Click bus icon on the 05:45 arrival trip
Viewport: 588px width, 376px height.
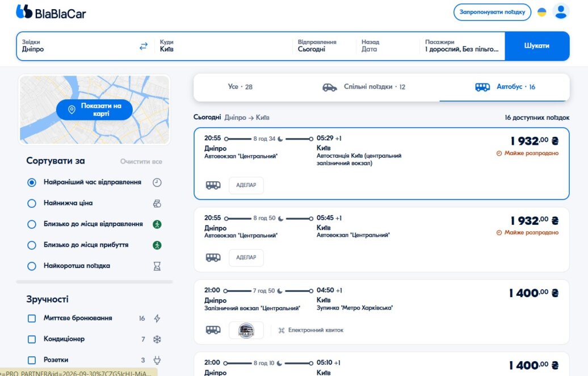tap(213, 257)
